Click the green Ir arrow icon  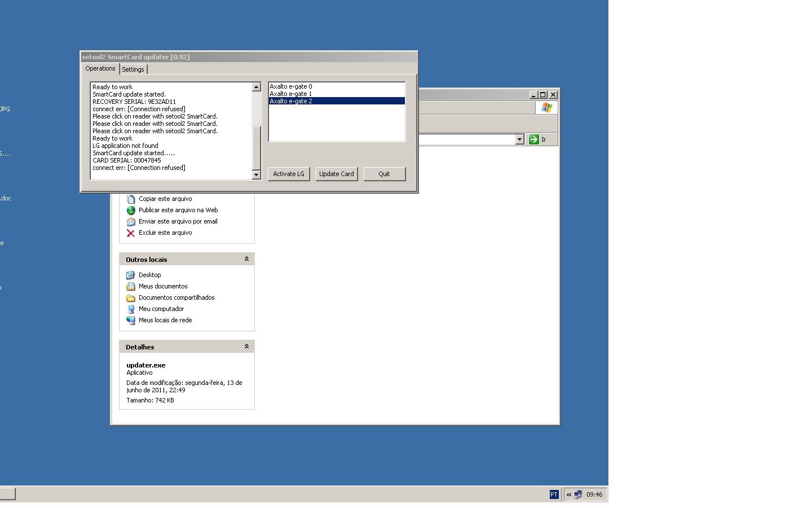(x=534, y=139)
